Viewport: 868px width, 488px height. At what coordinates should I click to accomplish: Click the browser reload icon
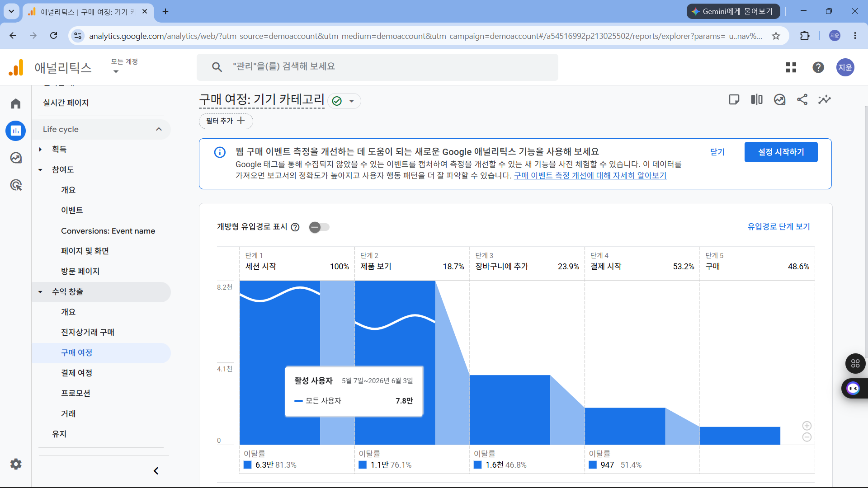(x=53, y=36)
